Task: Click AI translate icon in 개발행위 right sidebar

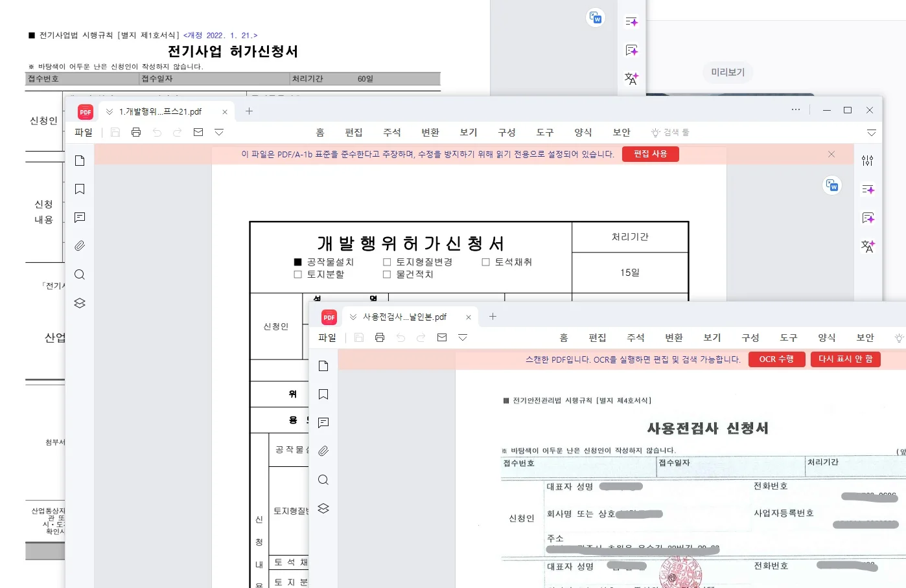Action: (x=868, y=246)
